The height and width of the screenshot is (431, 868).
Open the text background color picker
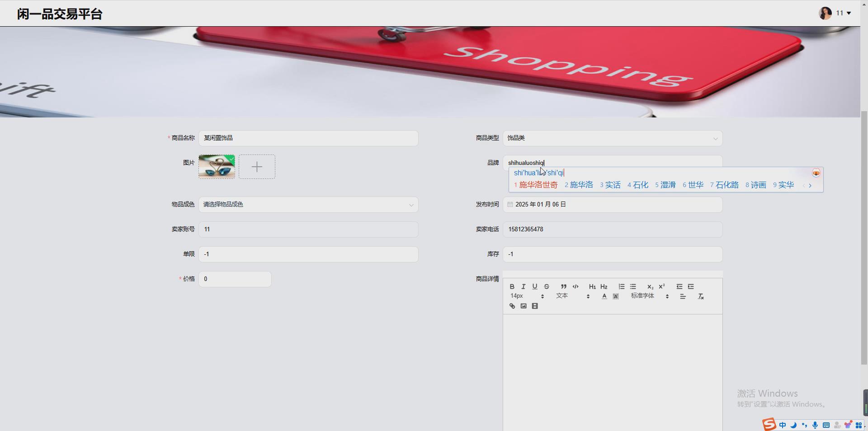click(616, 296)
